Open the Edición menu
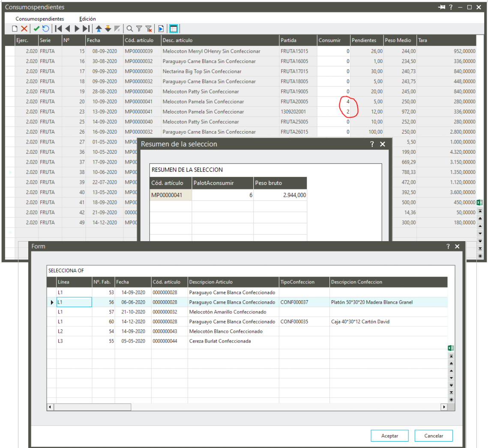Viewport: 488px width, 448px height. [87, 19]
